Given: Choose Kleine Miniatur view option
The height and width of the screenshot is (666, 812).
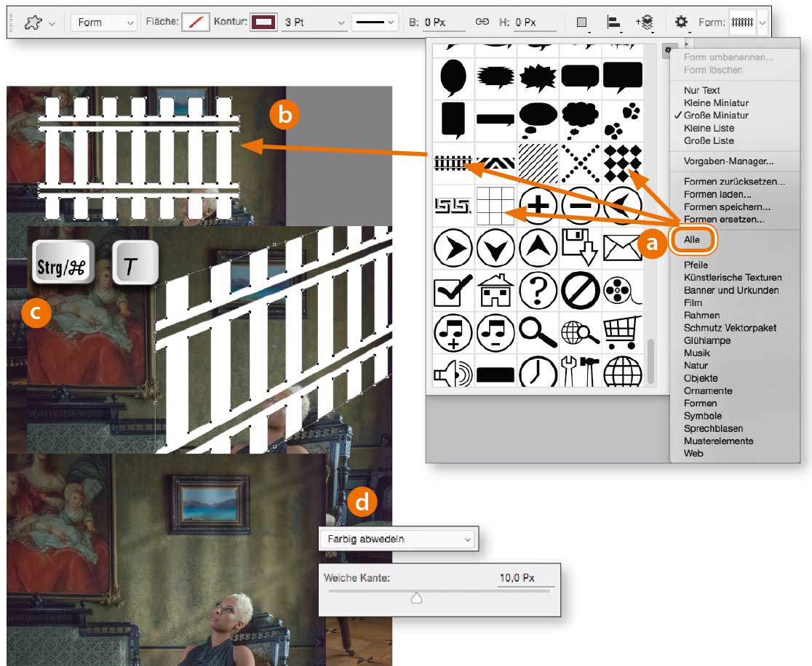Looking at the screenshot, I should click(716, 103).
